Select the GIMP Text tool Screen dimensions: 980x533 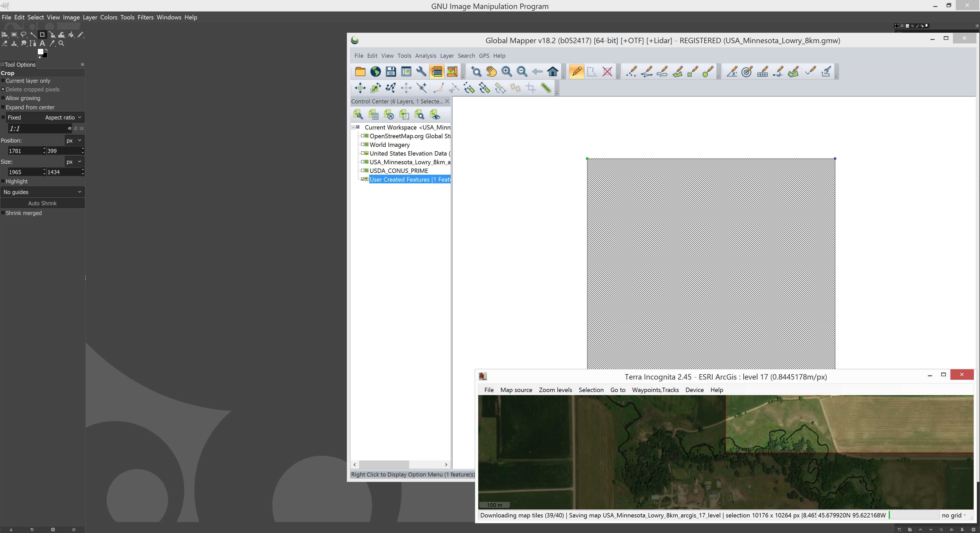(x=42, y=43)
